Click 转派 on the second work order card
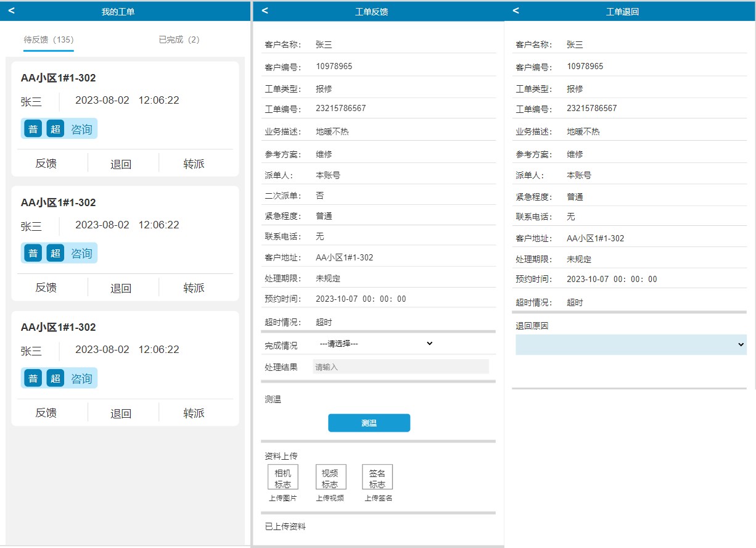The height and width of the screenshot is (548, 756). [x=194, y=288]
